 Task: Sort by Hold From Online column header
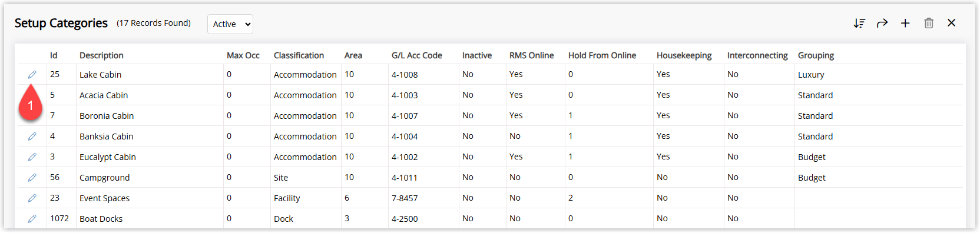602,55
